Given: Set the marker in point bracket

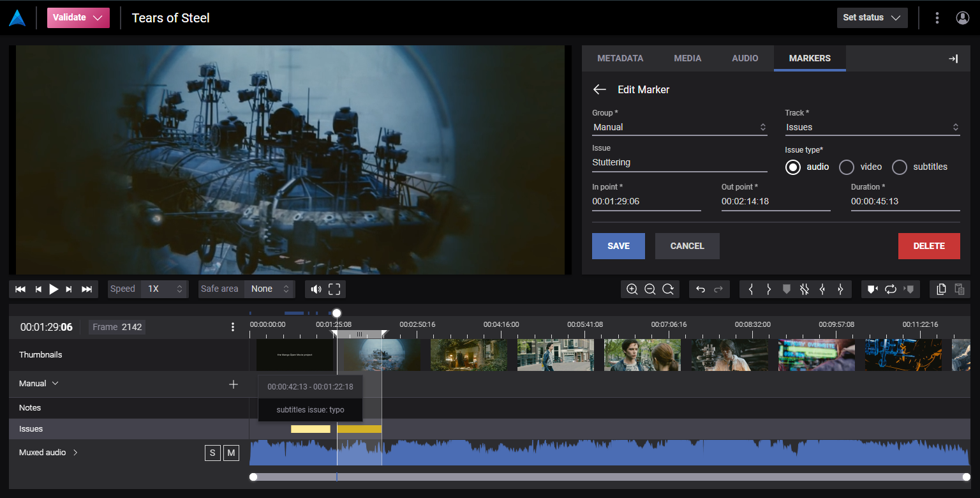Looking at the screenshot, I should click(751, 289).
